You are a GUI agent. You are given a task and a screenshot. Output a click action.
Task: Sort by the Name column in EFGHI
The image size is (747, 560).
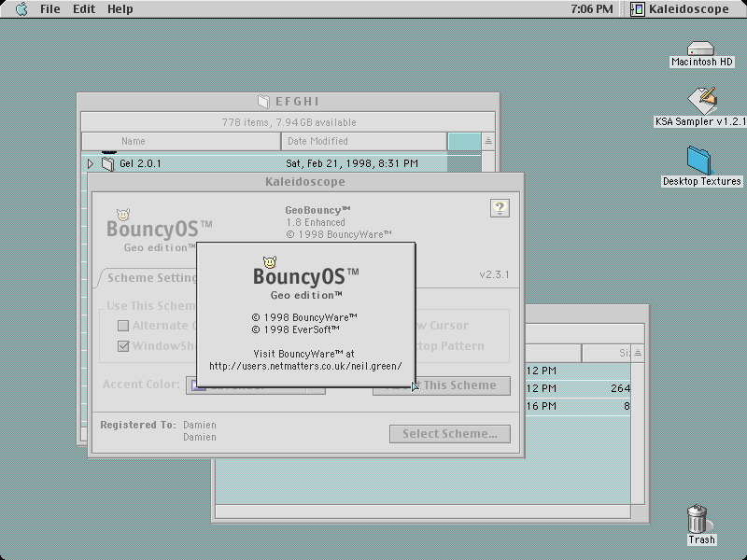(181, 142)
